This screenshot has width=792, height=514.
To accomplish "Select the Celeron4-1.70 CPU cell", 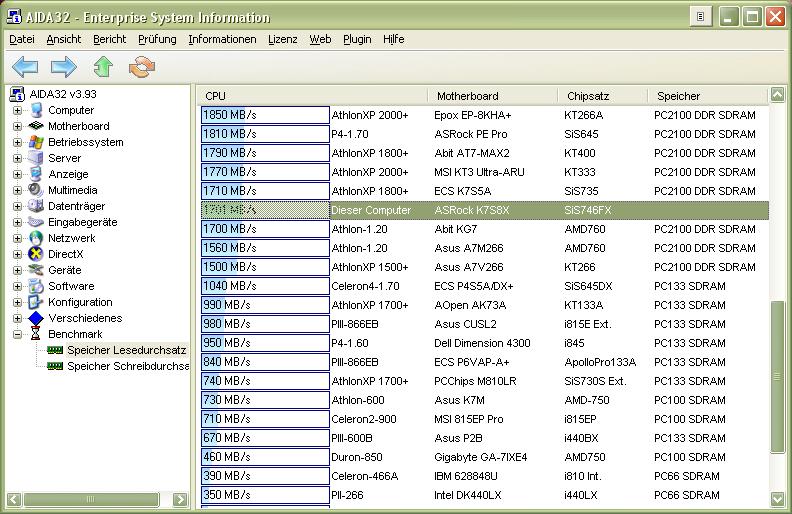I will tap(365, 286).
